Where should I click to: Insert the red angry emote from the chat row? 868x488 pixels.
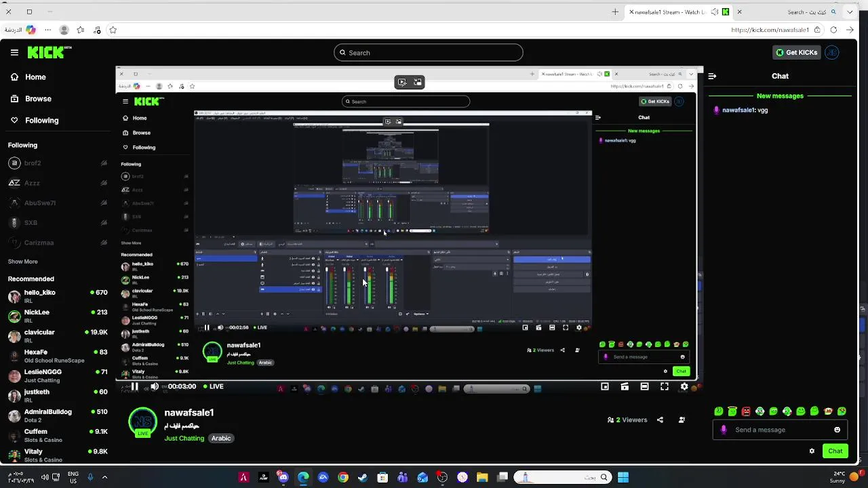point(746,411)
